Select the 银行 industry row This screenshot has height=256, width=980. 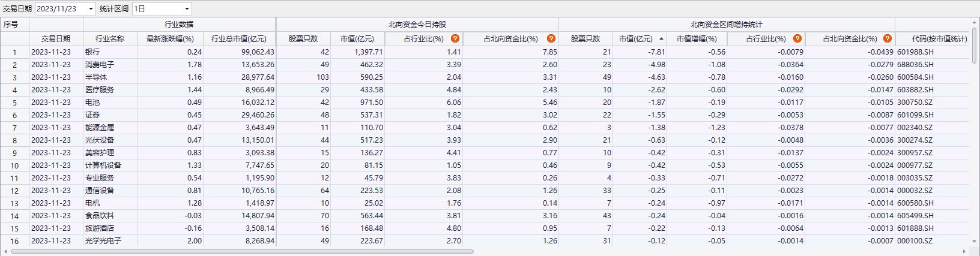coord(92,52)
